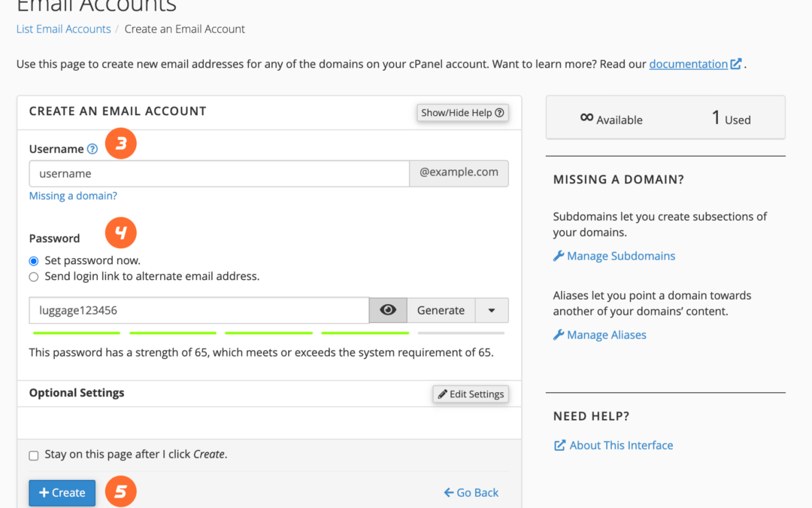Viewport: 812px width, 508px height.
Task: Toggle password visibility with the eye icon
Action: (388, 310)
